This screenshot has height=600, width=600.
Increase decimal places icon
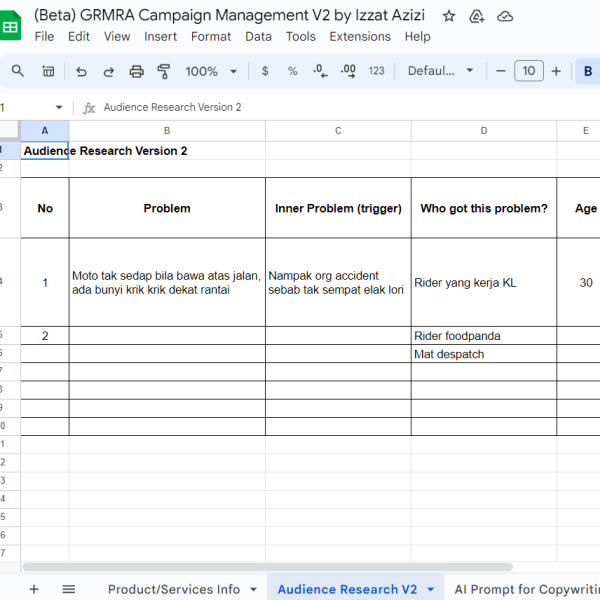point(348,71)
